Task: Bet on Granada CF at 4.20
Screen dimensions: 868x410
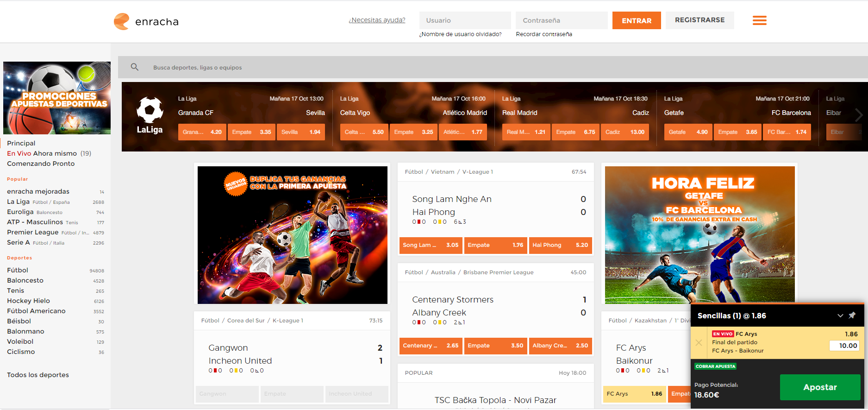Action: click(x=202, y=132)
